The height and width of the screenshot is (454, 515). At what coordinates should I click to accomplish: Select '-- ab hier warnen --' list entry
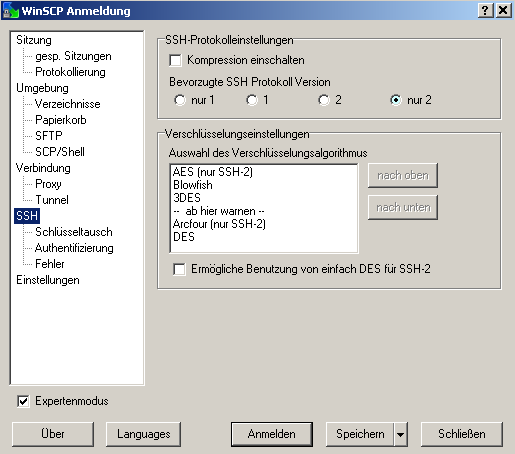(x=219, y=211)
